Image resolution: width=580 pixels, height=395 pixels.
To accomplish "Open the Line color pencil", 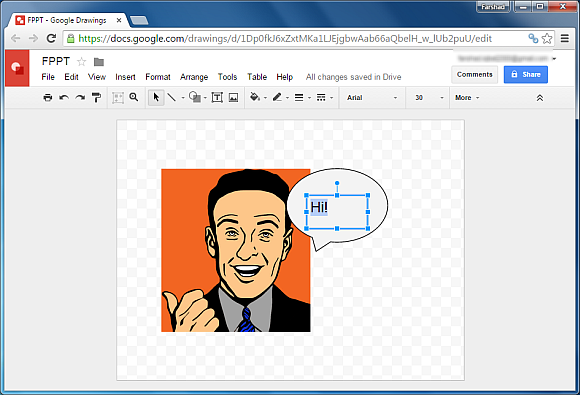I will tap(277, 97).
